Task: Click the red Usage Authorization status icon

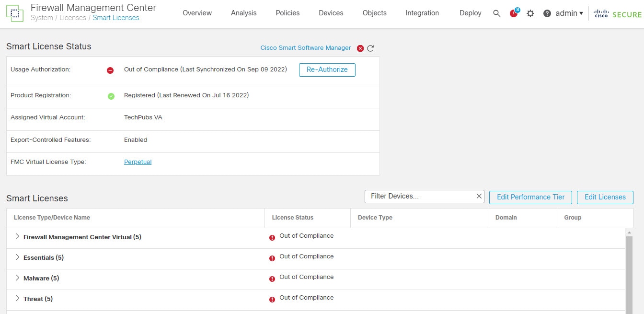Action: pos(110,70)
